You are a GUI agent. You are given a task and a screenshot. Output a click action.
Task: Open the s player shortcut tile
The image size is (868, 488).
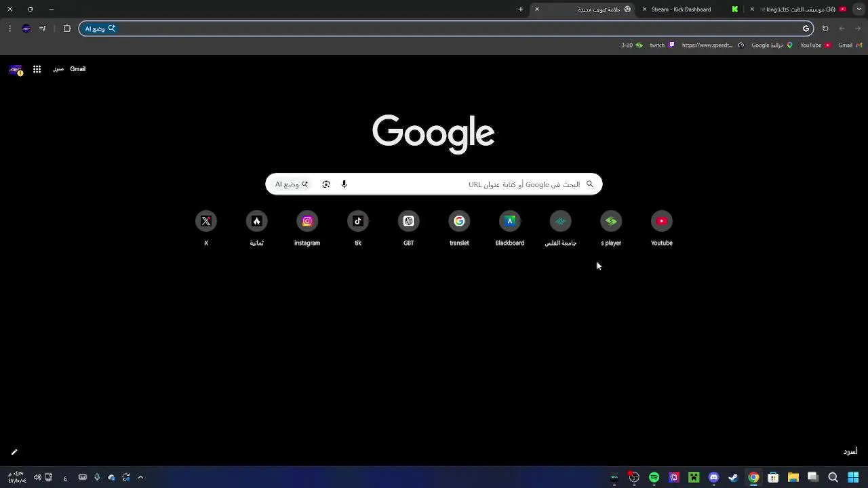[611, 229]
